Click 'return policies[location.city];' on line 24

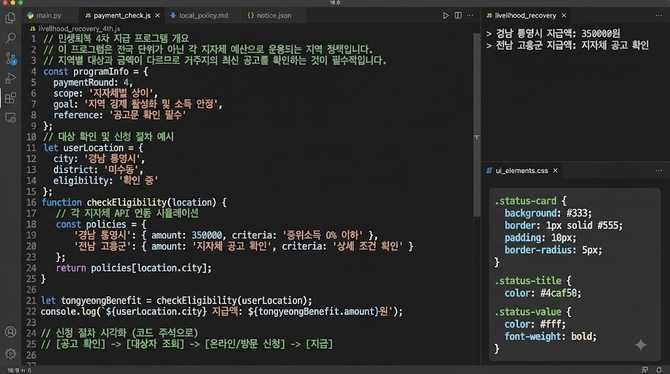134,268
